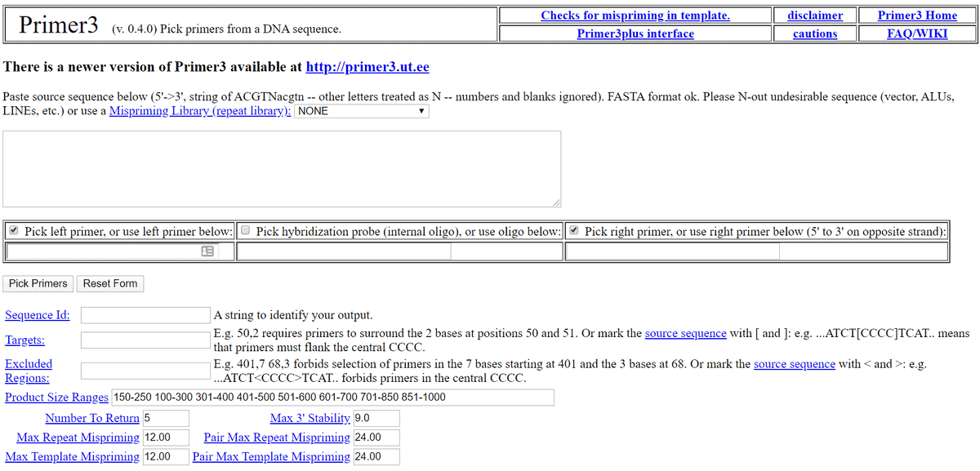The height and width of the screenshot is (471, 980).
Task: Open the Pair Max Repeat Mispriming link
Action: coord(277,438)
